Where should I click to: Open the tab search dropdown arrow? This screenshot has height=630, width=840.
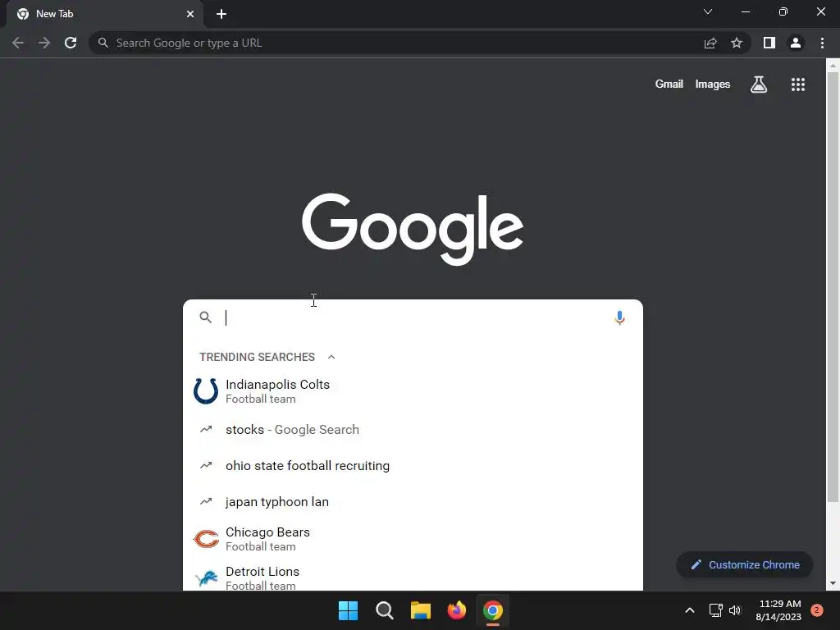(708, 11)
